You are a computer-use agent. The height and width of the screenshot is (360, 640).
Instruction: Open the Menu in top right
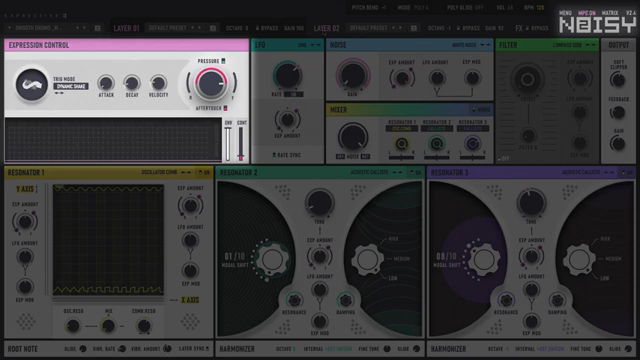(565, 13)
